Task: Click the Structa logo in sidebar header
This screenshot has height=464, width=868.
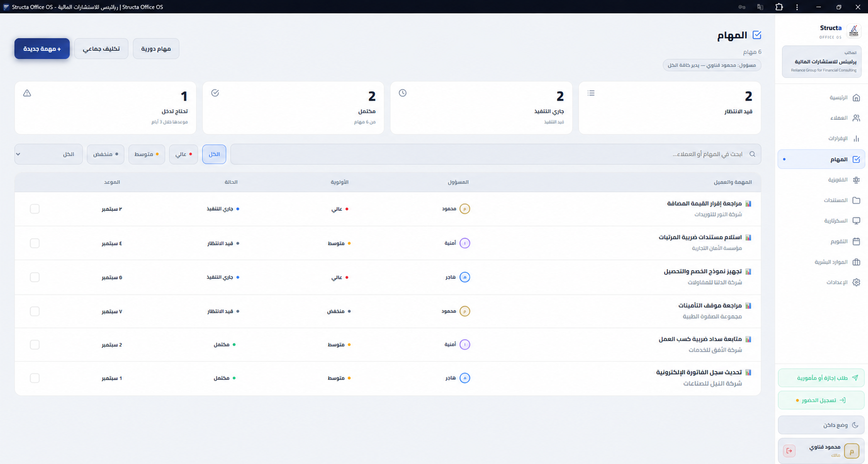Action: pyautogui.click(x=854, y=31)
